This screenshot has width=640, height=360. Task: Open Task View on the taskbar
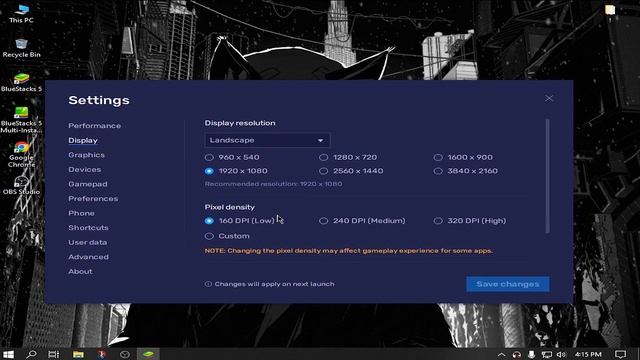pyautogui.click(x=53, y=354)
